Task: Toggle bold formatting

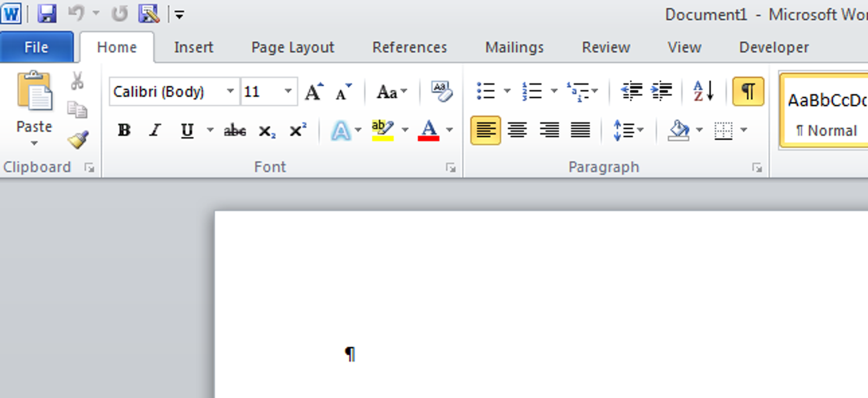Action: [x=124, y=130]
